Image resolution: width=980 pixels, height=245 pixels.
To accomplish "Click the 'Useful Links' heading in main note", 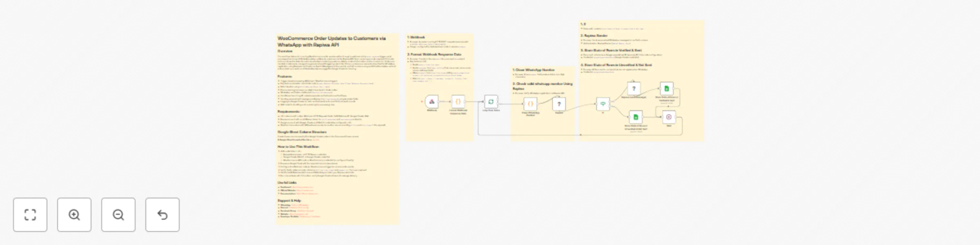I will [x=287, y=183].
